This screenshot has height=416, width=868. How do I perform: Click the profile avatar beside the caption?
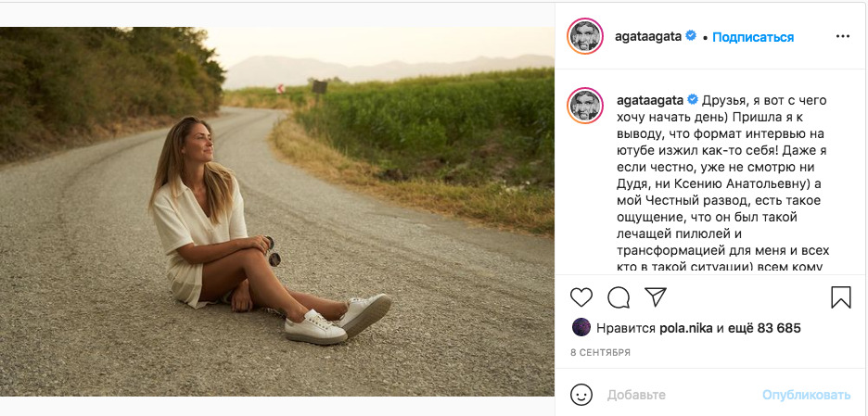(x=585, y=107)
